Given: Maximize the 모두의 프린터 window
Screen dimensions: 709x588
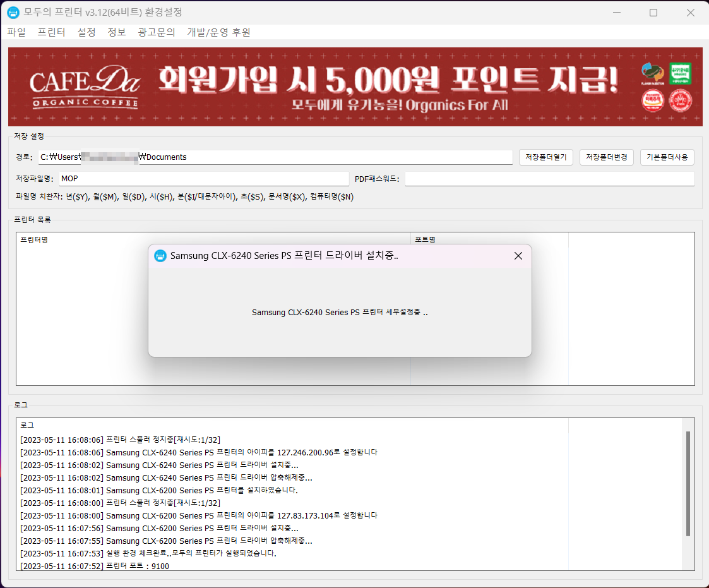Looking at the screenshot, I should [x=653, y=12].
